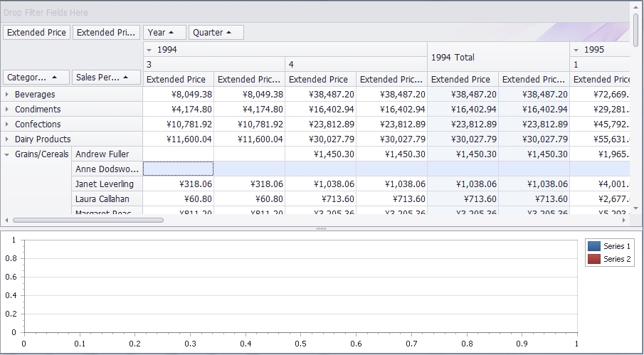
Task: Click the grid's scroll right arrow
Action: (623, 220)
